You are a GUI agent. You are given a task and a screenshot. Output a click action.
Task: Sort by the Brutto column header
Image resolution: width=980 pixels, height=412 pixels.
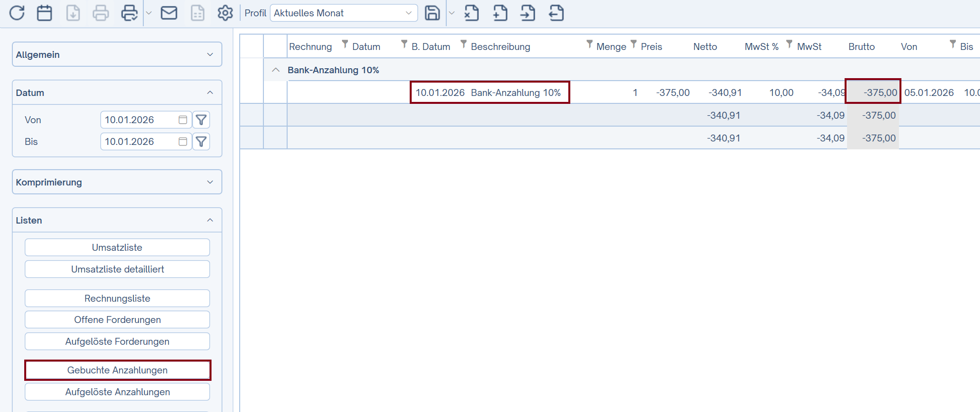coord(861,46)
